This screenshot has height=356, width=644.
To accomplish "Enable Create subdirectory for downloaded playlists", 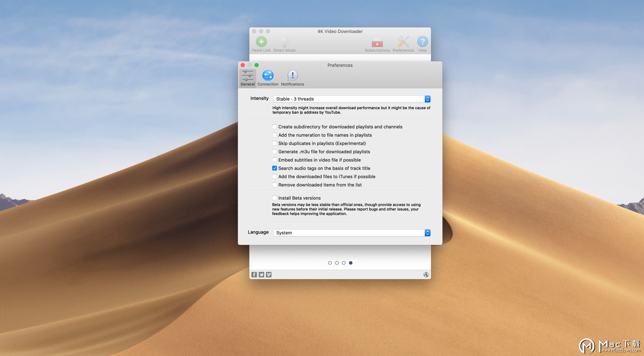I will point(275,127).
